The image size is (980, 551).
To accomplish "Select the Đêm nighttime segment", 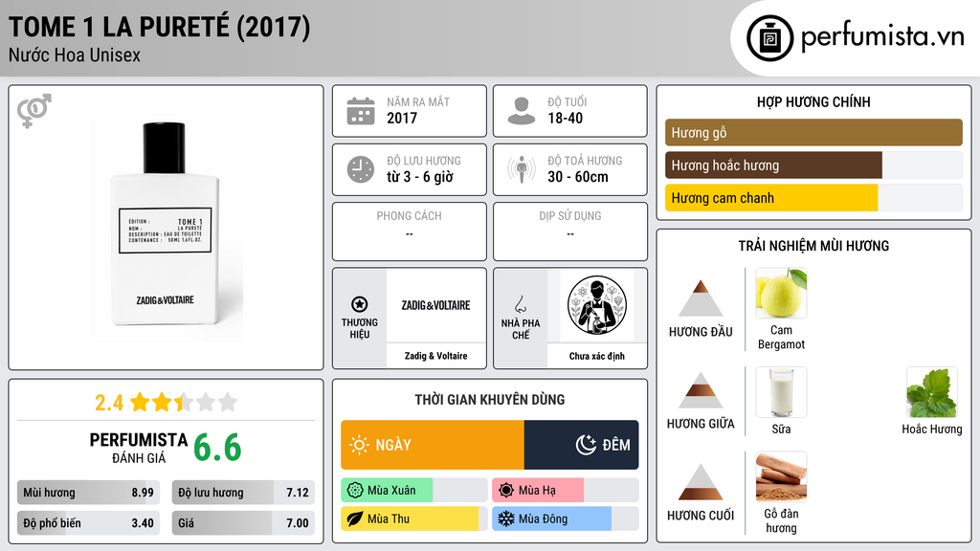I will [581, 445].
